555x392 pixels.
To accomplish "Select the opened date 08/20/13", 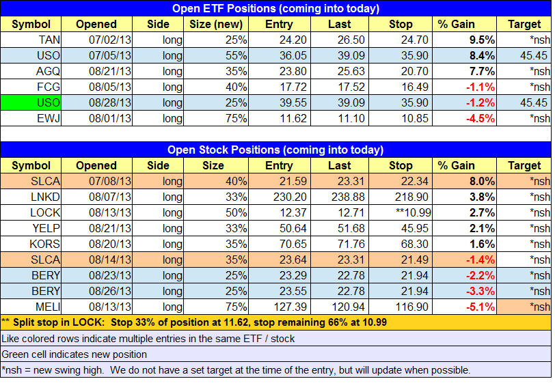I will 96,244.
